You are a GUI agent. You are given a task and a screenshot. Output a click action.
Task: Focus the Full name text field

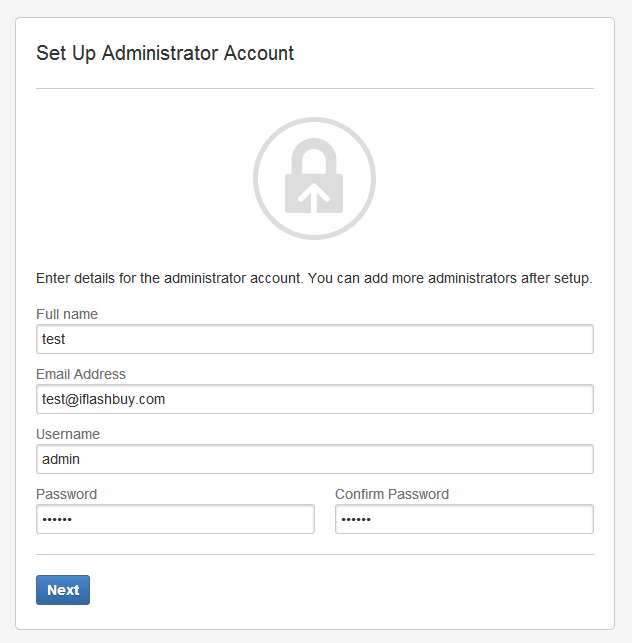click(314, 339)
